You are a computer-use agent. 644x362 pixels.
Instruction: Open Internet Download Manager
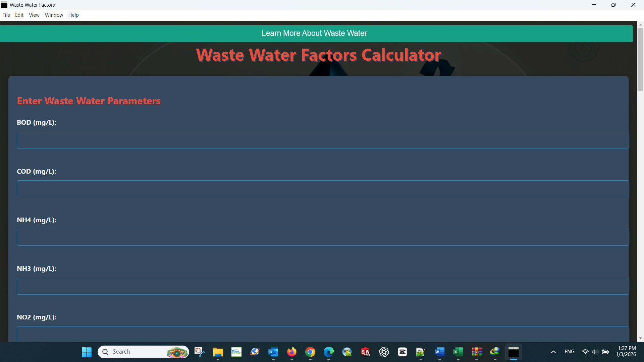click(x=495, y=352)
